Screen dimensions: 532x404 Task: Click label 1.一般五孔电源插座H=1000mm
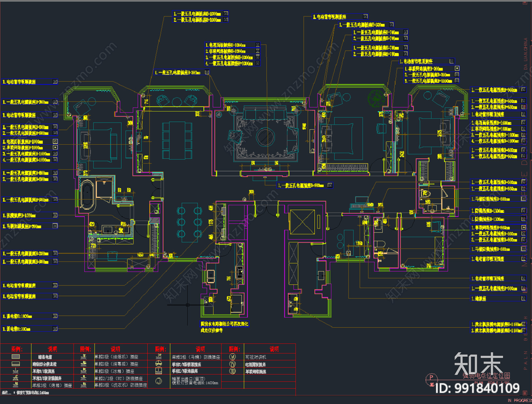(197, 14)
